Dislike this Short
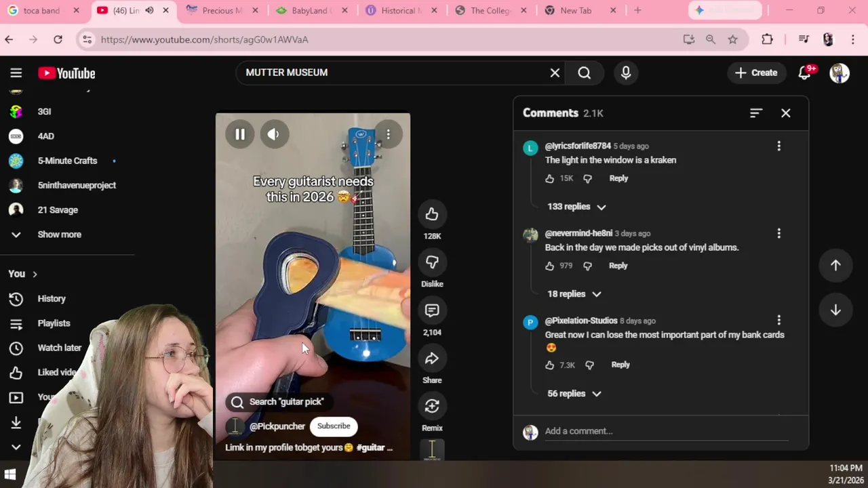 click(x=432, y=262)
